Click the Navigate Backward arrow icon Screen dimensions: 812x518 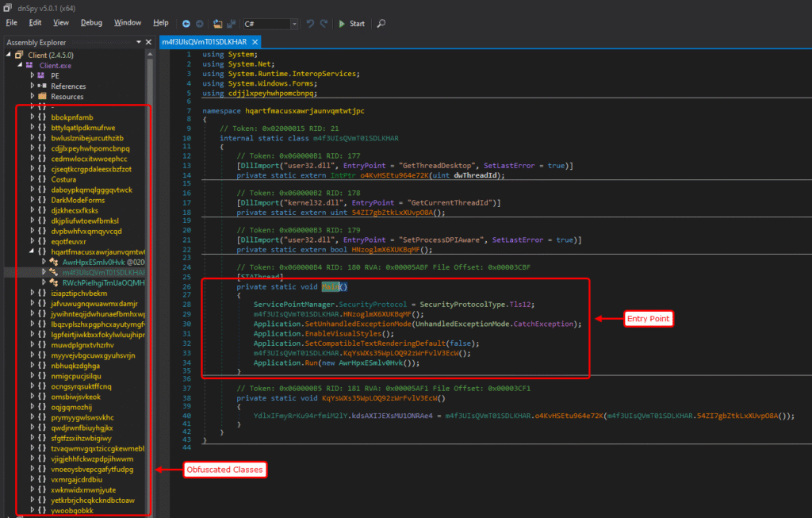(186, 24)
